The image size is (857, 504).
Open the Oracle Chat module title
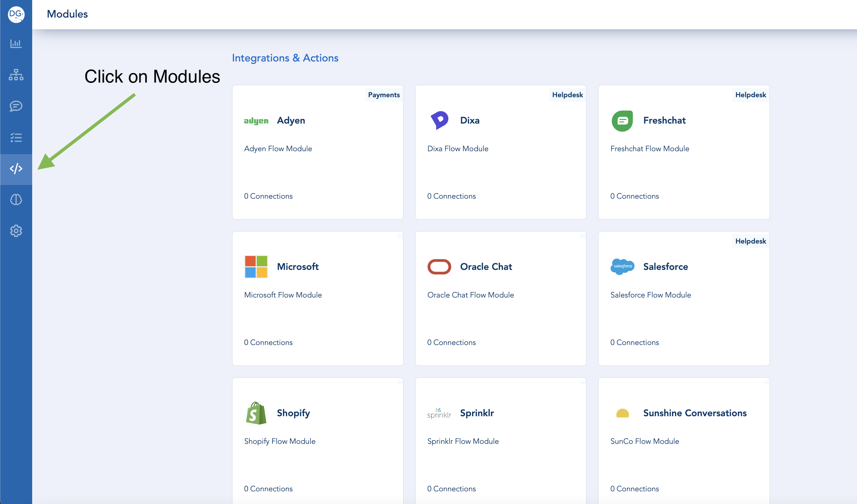[486, 267]
